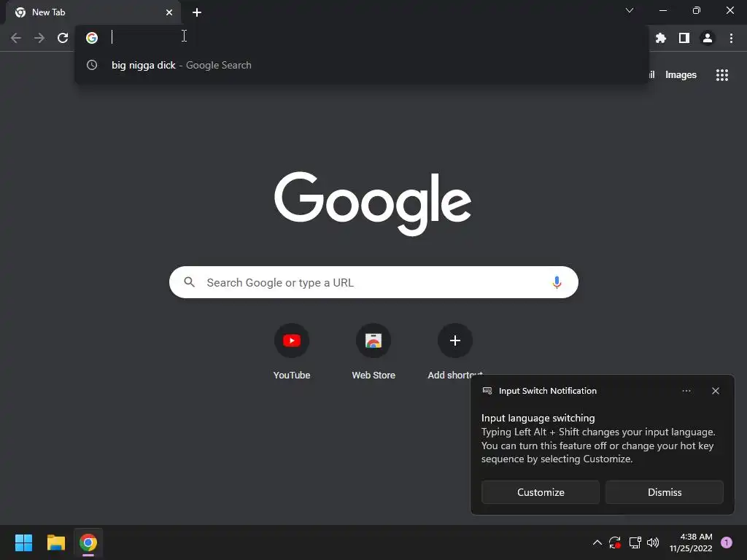Go back using the back arrow
Screen dimensions: 747x560
point(16,38)
